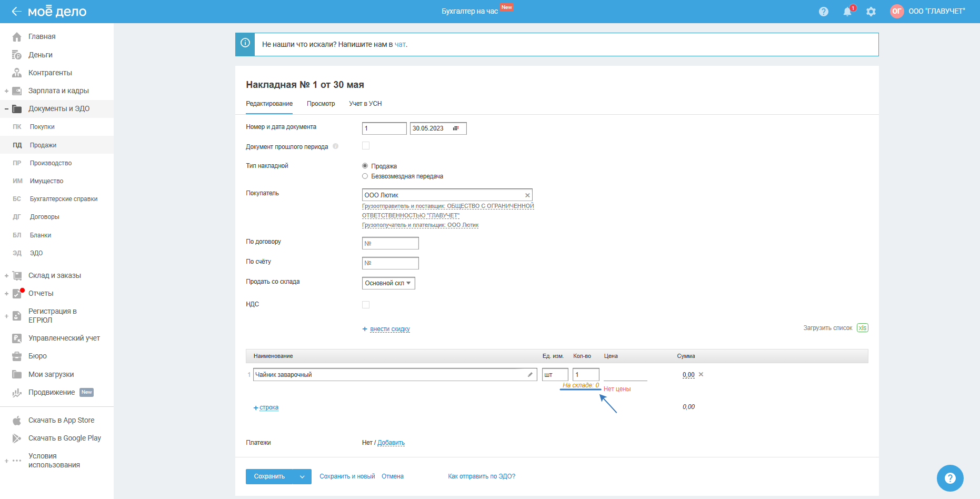
Task: Open calendar picker for document date
Action: click(x=456, y=128)
